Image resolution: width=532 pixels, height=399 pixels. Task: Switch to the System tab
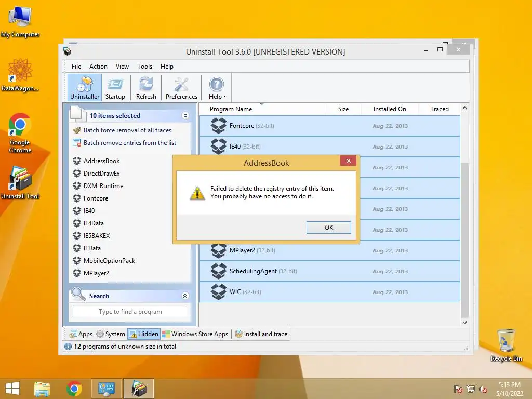point(111,334)
